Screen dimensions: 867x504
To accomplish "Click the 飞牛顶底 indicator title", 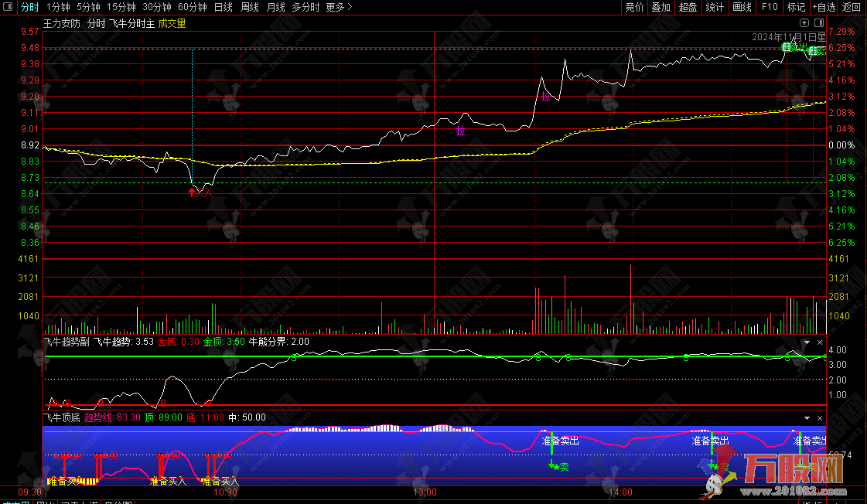I will point(62,417).
